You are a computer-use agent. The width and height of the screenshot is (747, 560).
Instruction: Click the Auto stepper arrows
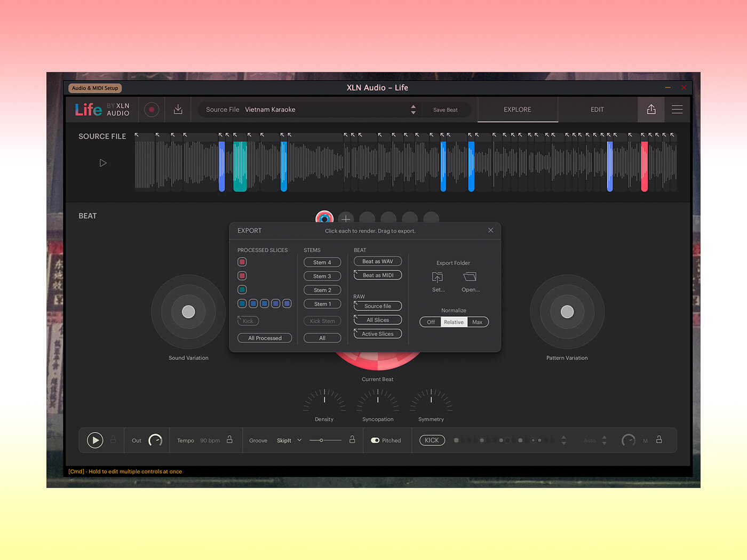[x=604, y=440]
